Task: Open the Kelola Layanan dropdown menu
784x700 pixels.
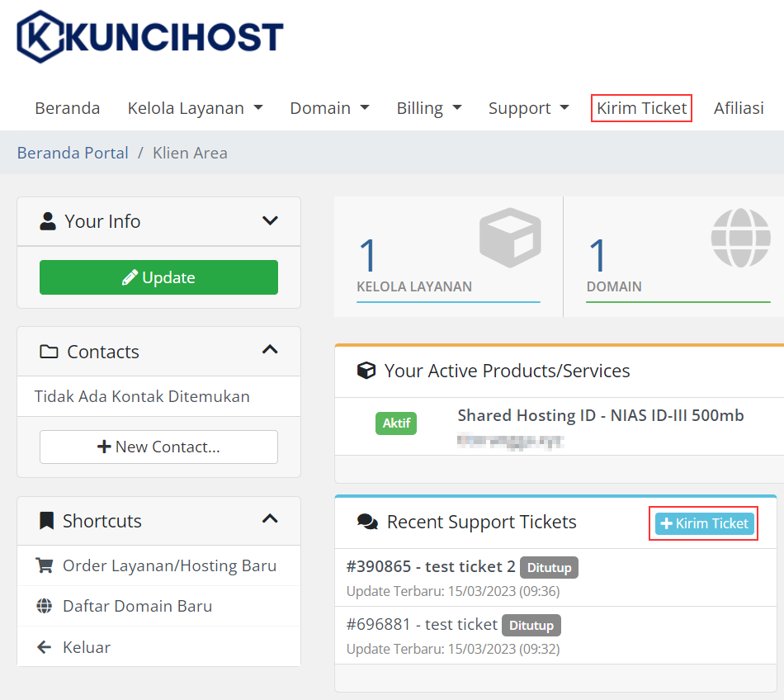Action: point(195,108)
